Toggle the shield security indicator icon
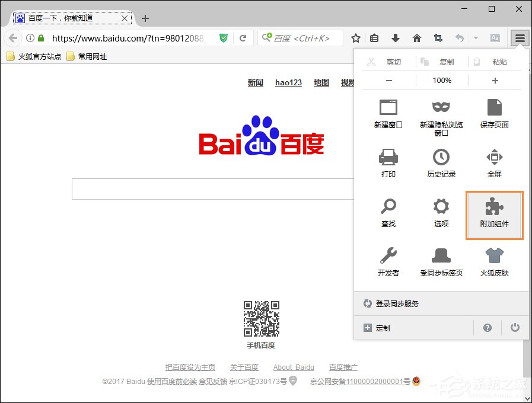 coord(224,37)
